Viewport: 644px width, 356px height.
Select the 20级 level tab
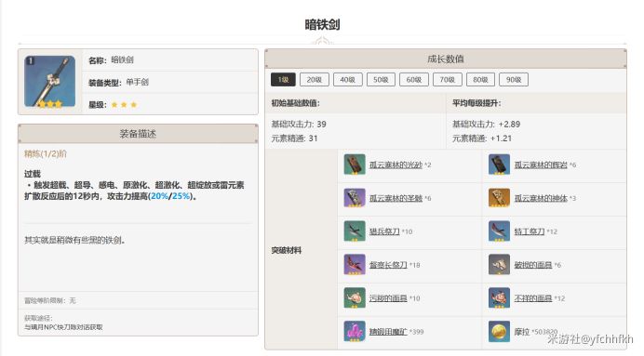(315, 80)
